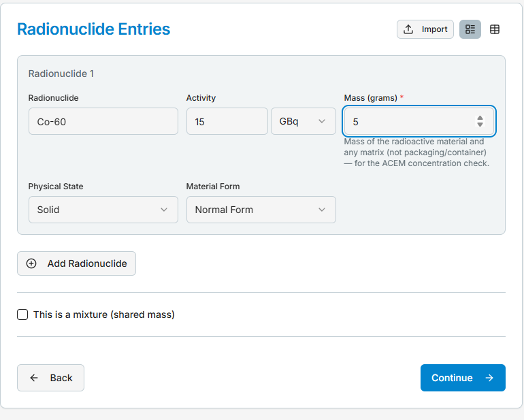Decrease mass with the down stepper arrow
Image resolution: width=524 pixels, height=420 pixels.
(480, 125)
